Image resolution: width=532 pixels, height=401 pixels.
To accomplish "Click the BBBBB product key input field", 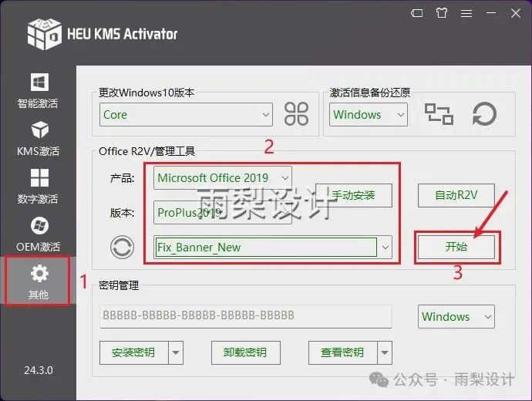I will [x=246, y=316].
